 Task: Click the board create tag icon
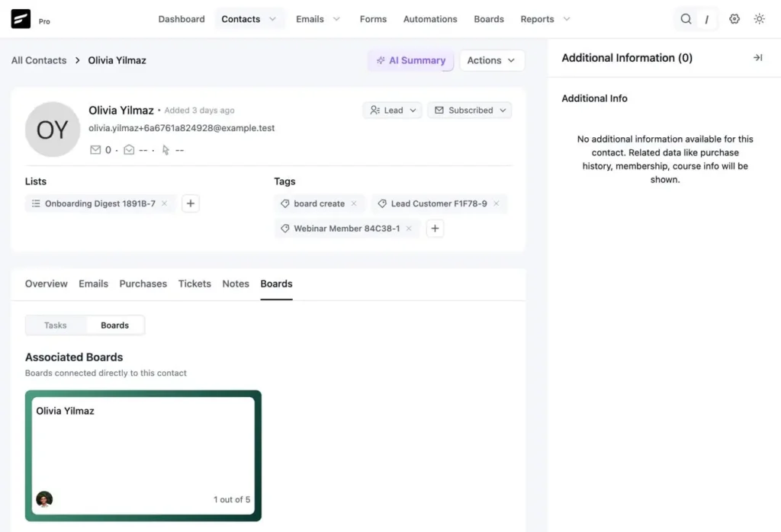(x=285, y=204)
